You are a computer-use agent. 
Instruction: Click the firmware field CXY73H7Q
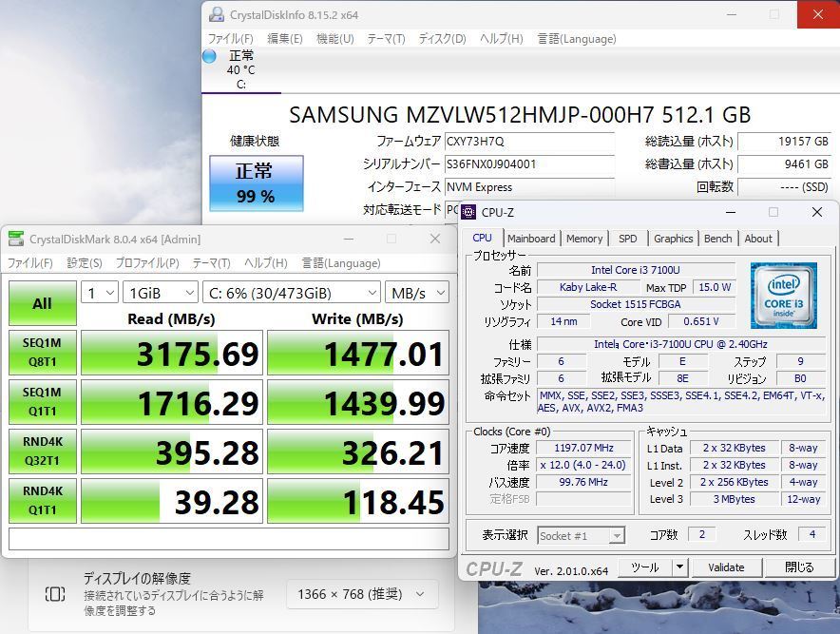(x=529, y=142)
